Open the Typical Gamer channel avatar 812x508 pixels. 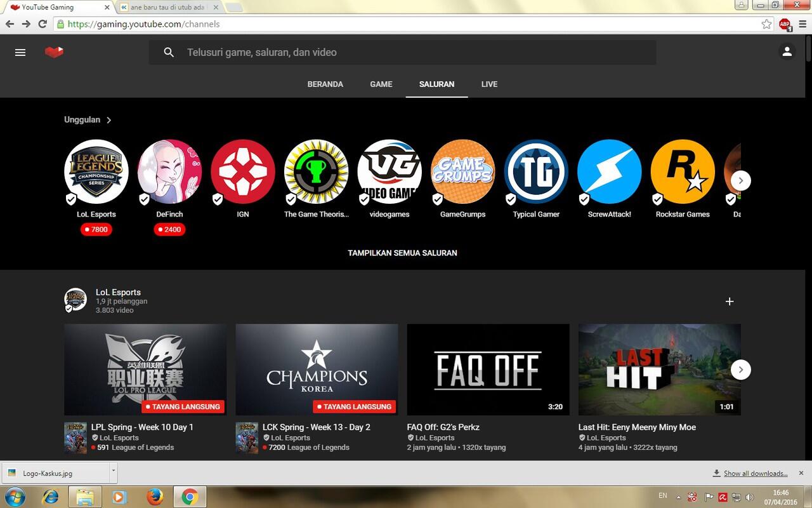[536, 171]
